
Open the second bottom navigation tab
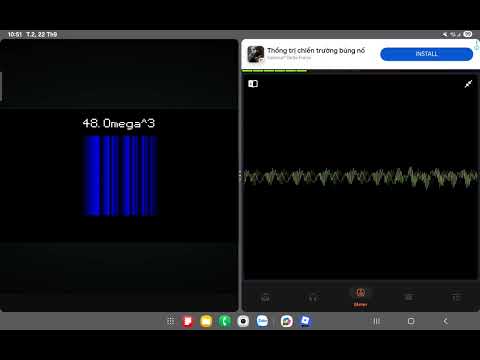[x=313, y=297]
